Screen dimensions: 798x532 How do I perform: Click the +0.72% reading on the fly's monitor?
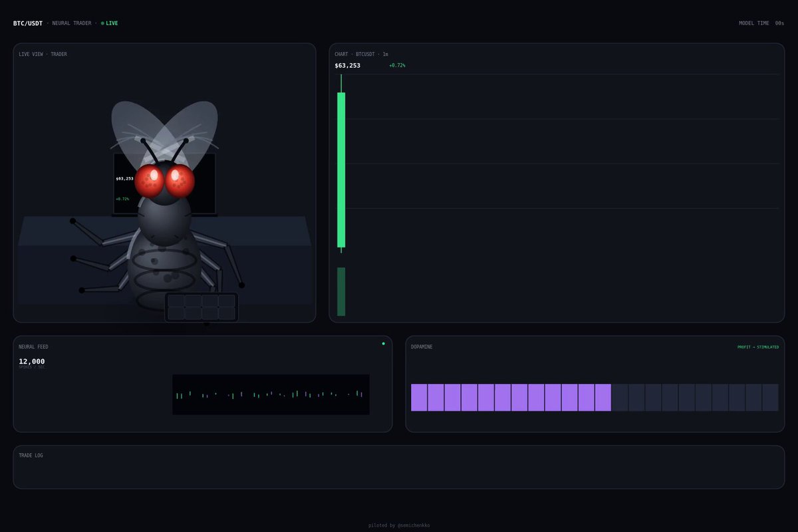[x=122, y=199]
